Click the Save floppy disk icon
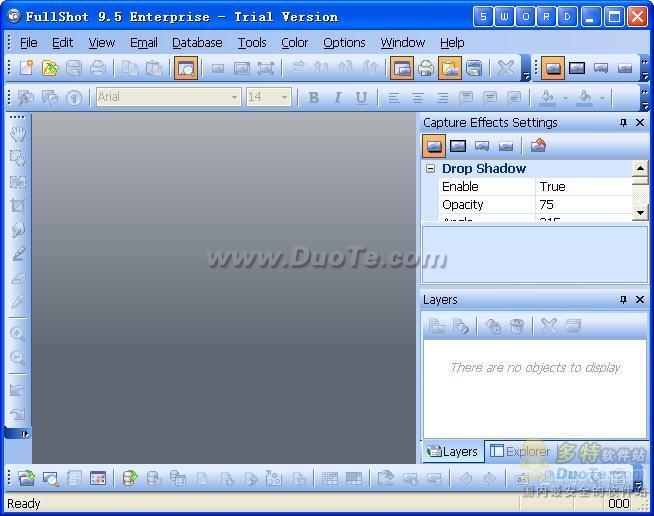 [x=73, y=68]
